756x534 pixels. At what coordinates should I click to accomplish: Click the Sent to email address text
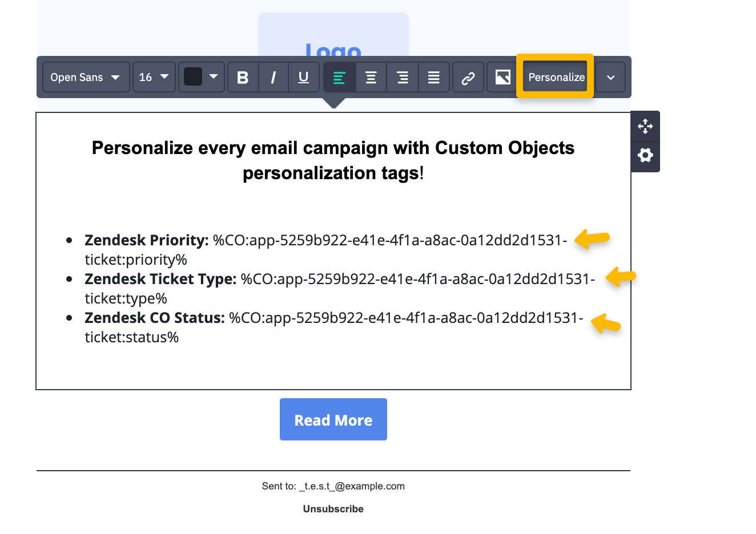352,486
